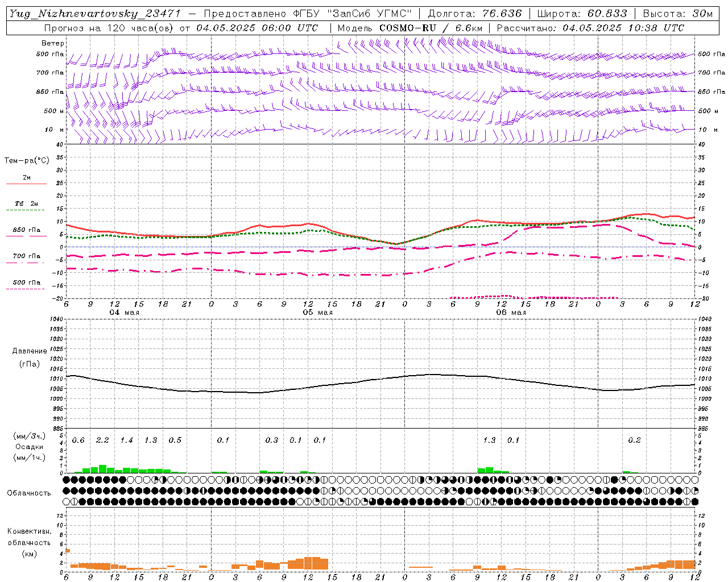Click the station title Yug_Nizhnevartovsky_23471
Image resolution: width=728 pixels, height=582 pixels.
(95, 14)
